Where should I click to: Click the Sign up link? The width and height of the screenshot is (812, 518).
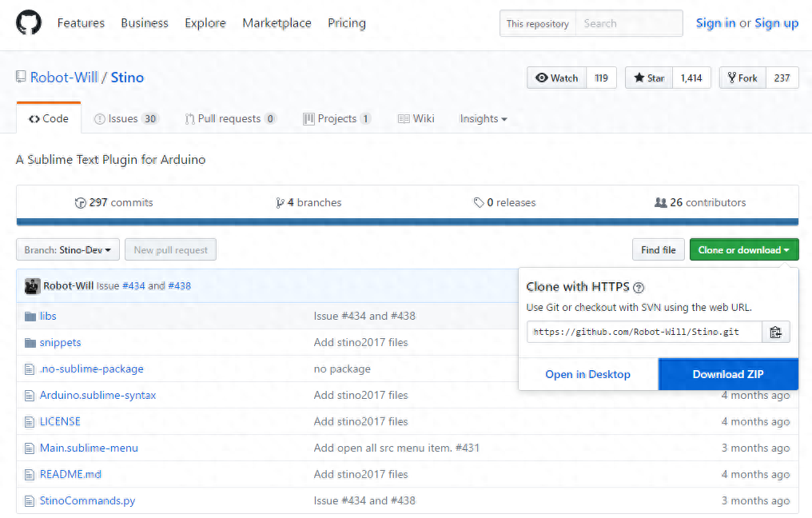(777, 23)
